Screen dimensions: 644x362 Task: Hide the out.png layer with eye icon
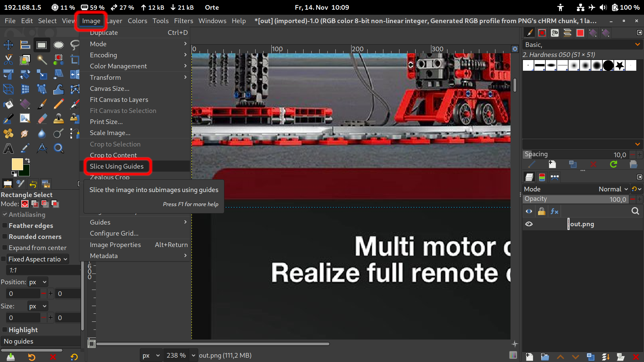point(529,224)
